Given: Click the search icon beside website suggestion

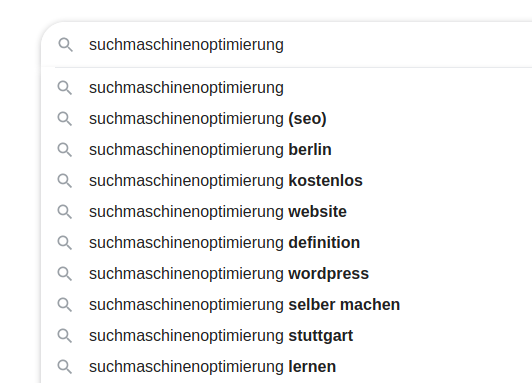Looking at the screenshot, I should (64, 212).
